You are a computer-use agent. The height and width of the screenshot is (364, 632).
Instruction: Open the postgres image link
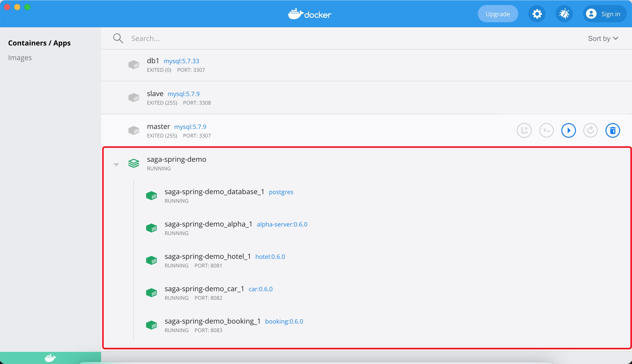281,192
